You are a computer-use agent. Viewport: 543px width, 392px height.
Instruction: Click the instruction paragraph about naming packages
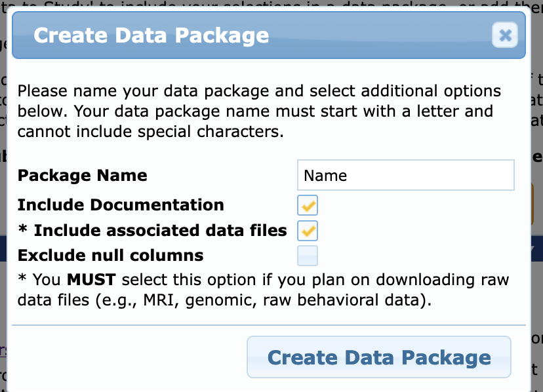point(259,111)
